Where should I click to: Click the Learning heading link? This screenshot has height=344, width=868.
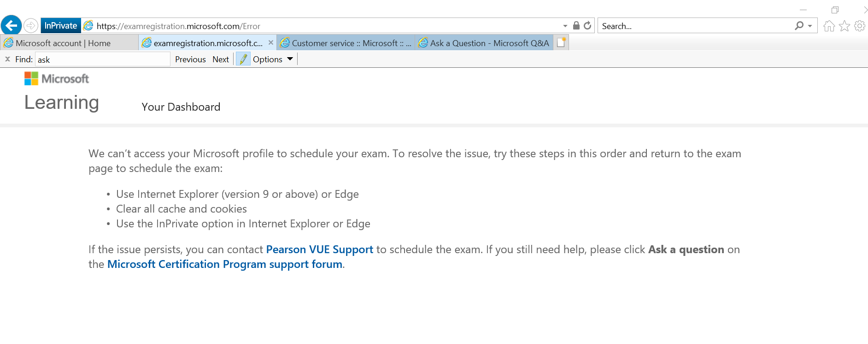(x=62, y=102)
